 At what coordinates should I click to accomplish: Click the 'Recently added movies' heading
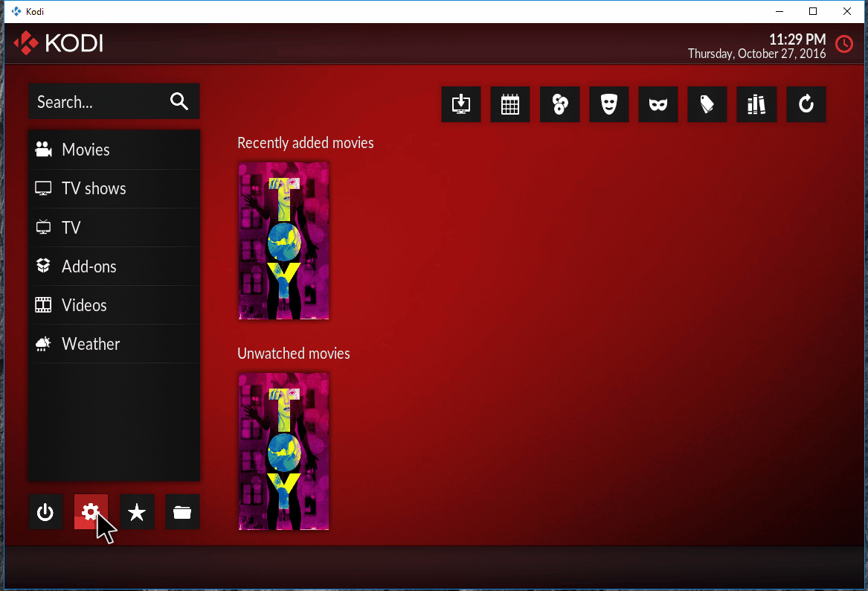click(x=306, y=143)
